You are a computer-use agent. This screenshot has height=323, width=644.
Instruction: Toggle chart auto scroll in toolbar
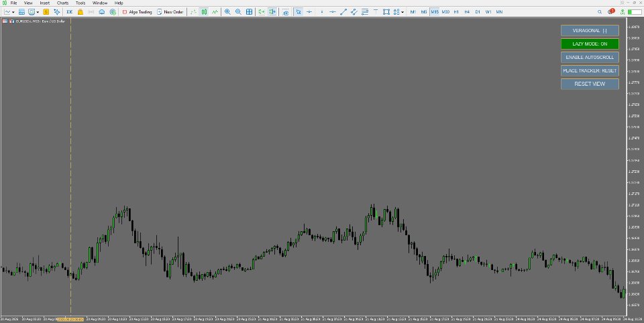click(261, 12)
